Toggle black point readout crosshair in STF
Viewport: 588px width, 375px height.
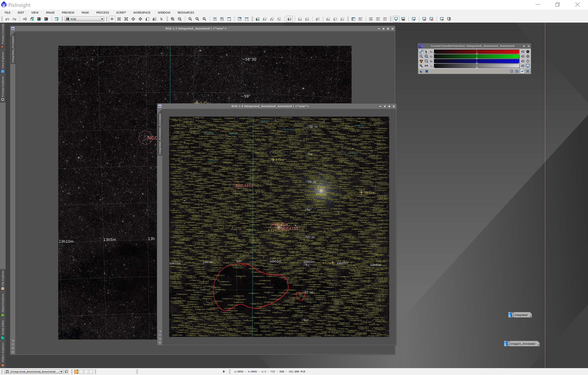pos(528,52)
